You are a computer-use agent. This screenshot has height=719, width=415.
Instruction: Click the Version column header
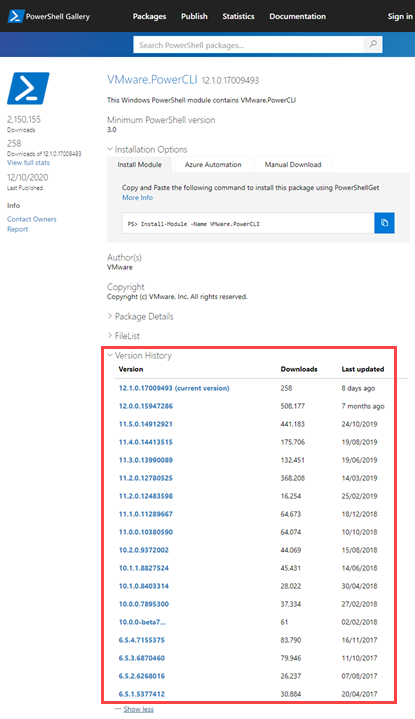coord(131,369)
